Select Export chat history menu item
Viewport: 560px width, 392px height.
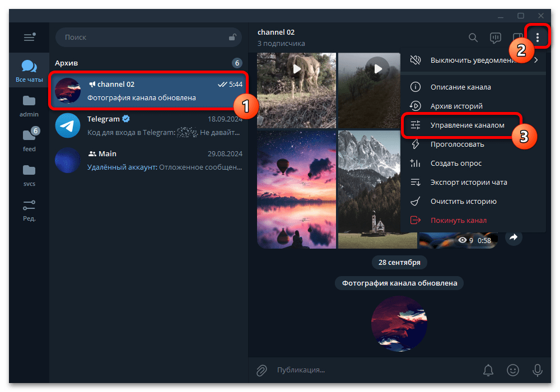[473, 182]
